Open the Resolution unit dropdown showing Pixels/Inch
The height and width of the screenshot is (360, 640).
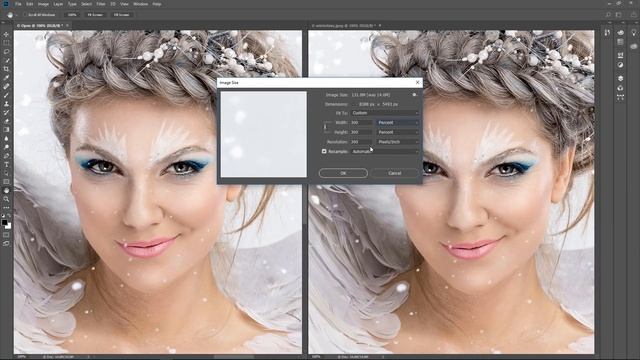397,142
